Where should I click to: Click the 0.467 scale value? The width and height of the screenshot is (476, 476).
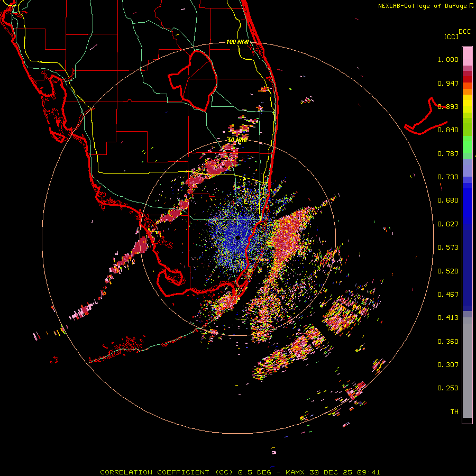(448, 295)
